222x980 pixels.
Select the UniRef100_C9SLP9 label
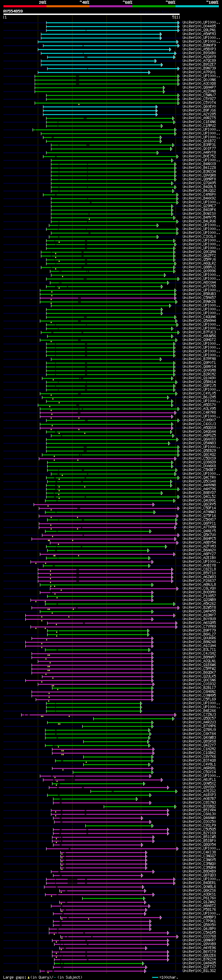[x=199, y=825]
